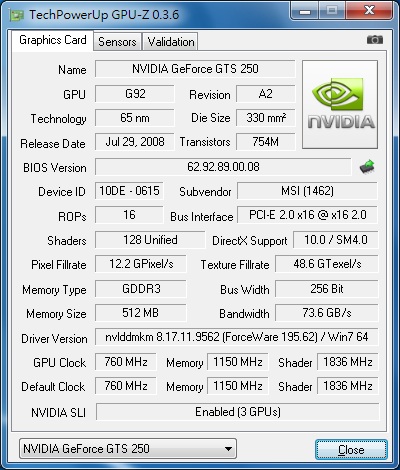Click the GPU Clock value 760 MHz
Image resolution: width=400 pixels, height=470 pixels.
126,362
